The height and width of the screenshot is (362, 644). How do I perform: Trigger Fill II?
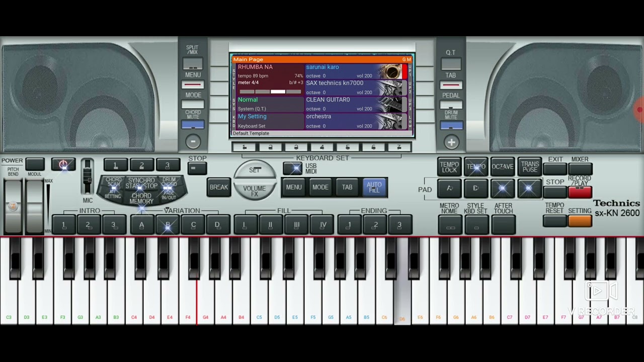(270, 225)
